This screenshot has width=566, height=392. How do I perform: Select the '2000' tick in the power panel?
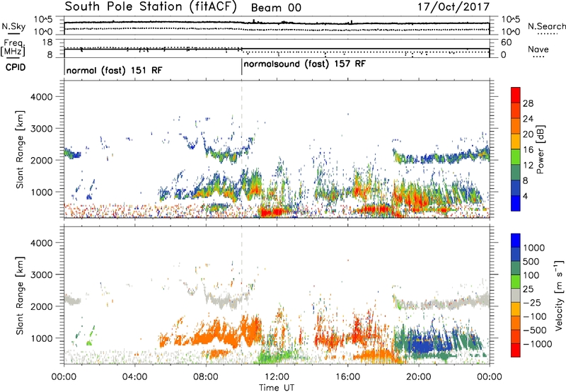[41, 160]
